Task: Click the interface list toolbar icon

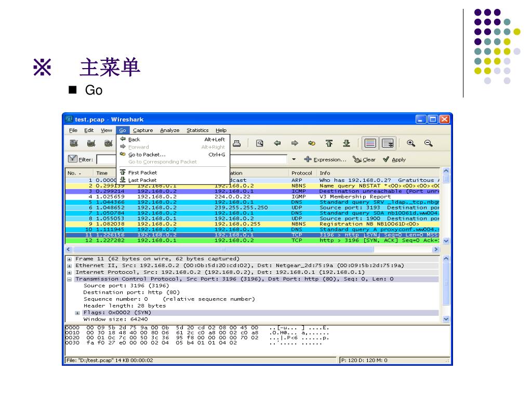Action: 74,143
